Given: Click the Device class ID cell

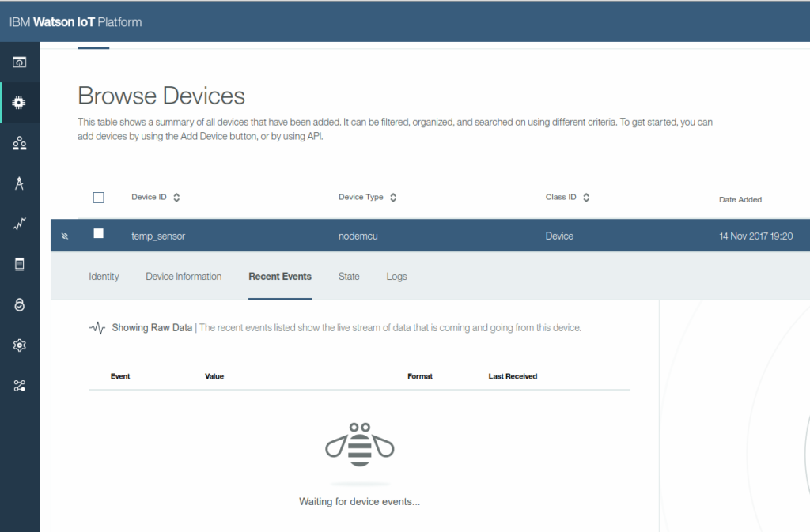Looking at the screenshot, I should pos(559,236).
